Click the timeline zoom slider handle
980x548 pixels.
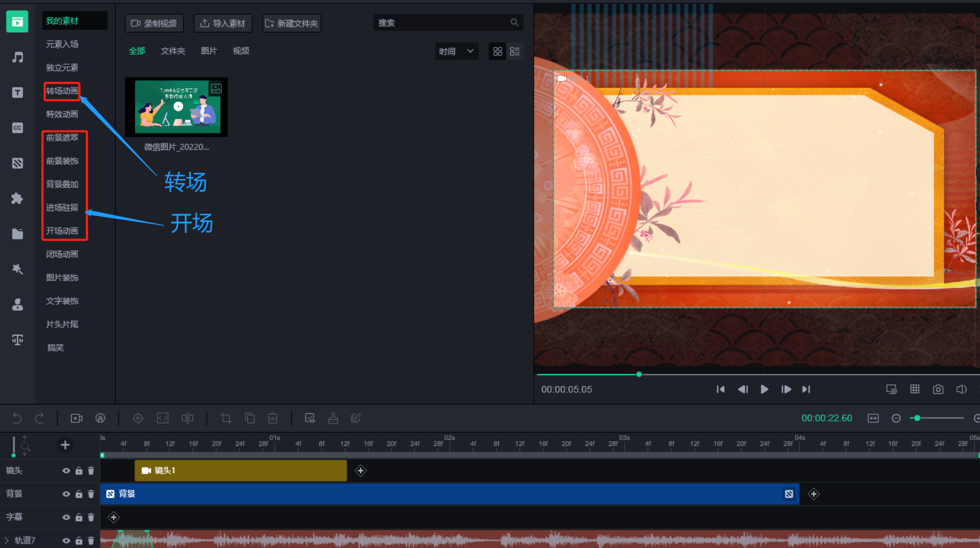pos(917,418)
